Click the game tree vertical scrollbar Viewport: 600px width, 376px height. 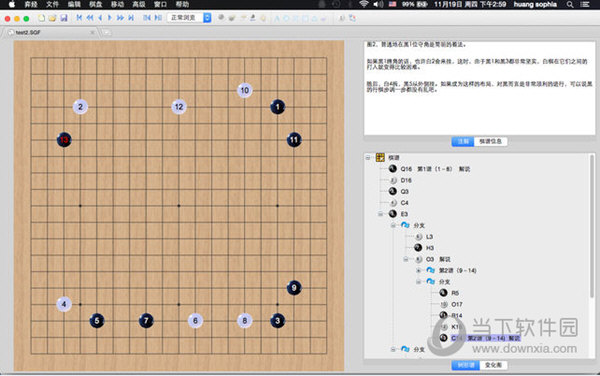(x=592, y=226)
